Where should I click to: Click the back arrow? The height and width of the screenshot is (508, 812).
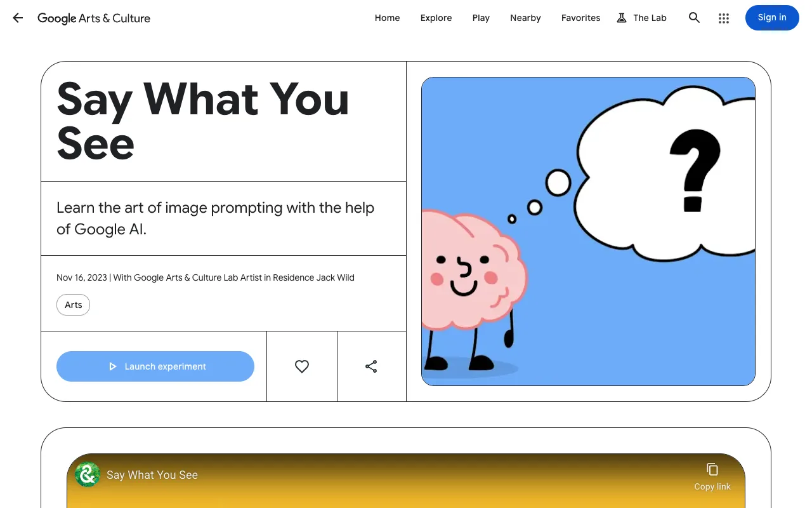pyautogui.click(x=17, y=18)
